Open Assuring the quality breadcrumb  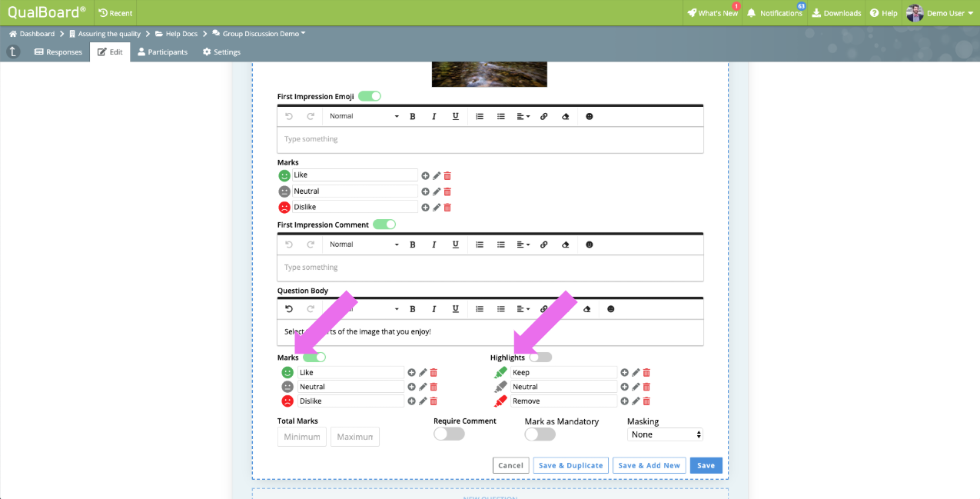[x=105, y=34]
